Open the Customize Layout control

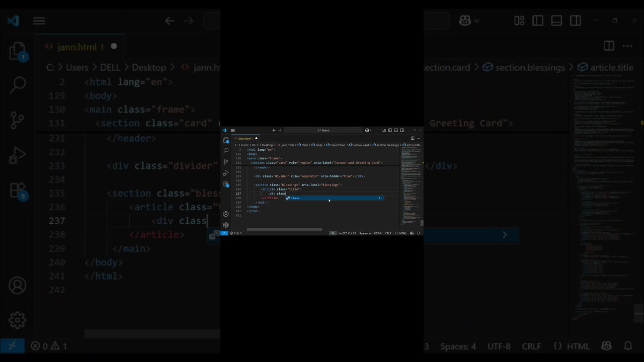click(x=384, y=130)
